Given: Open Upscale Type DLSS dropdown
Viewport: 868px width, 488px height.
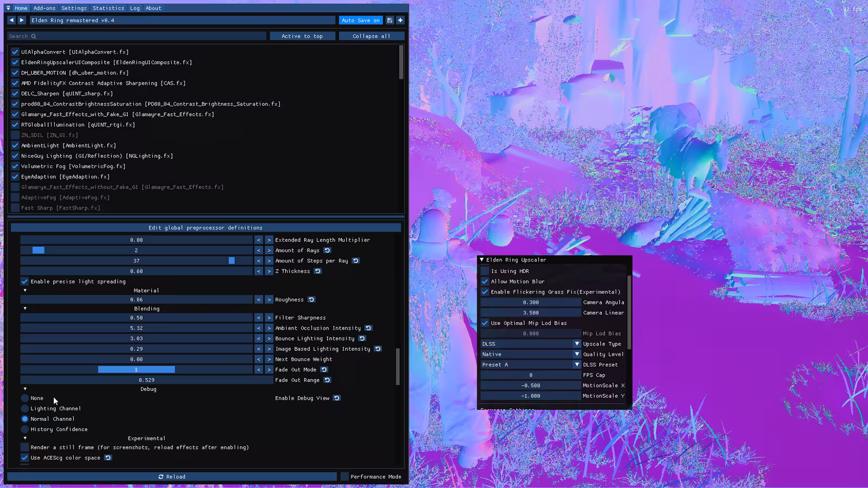Looking at the screenshot, I should 531,344.
